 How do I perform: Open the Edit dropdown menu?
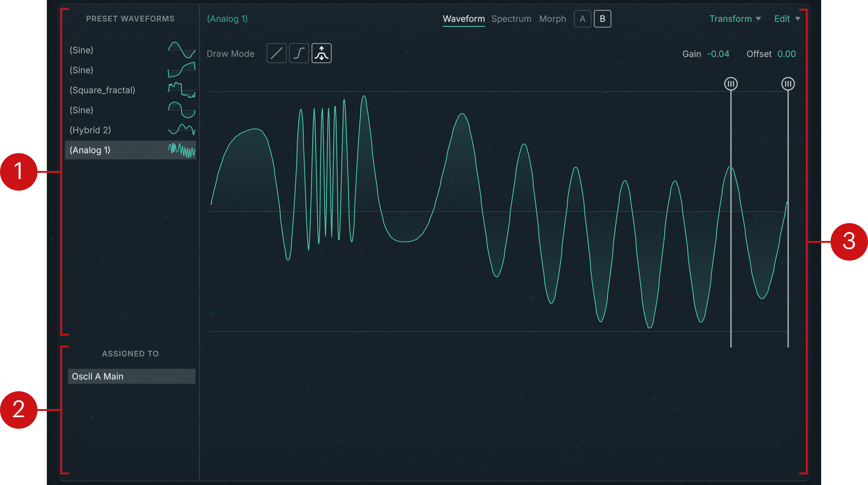(x=782, y=19)
